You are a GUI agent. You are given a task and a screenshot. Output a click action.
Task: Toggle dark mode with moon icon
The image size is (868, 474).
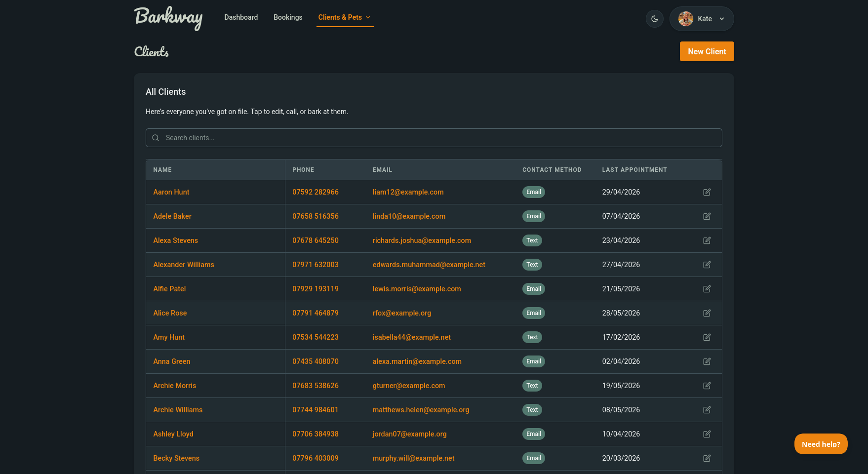(x=654, y=19)
